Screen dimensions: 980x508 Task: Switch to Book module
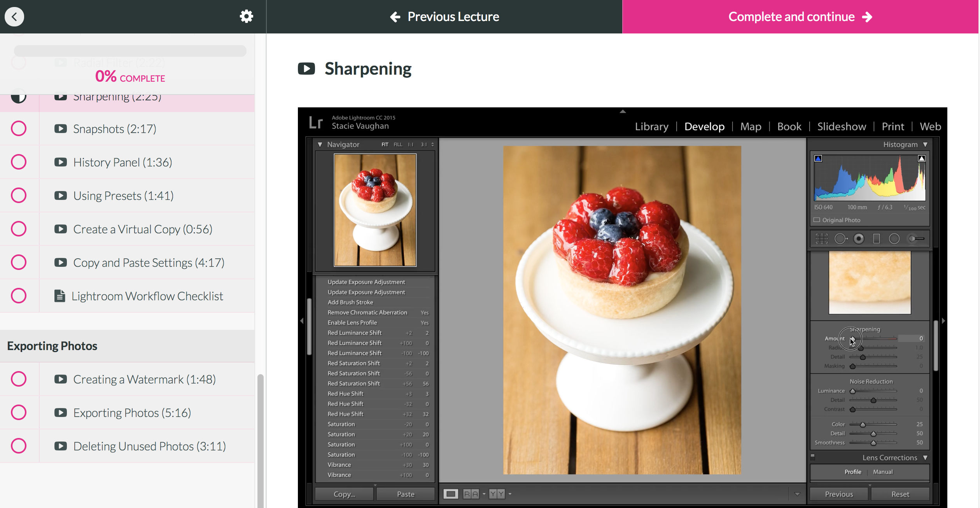[x=789, y=126]
